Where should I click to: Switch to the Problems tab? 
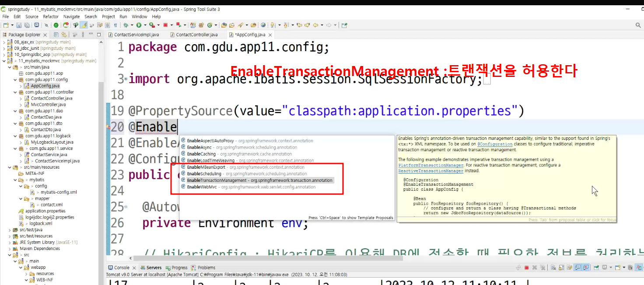click(x=203, y=268)
